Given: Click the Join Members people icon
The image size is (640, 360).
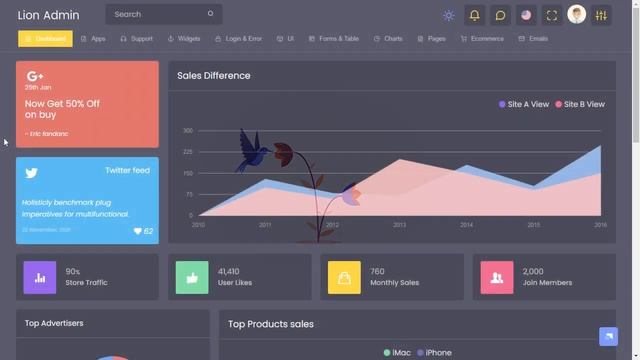Looking at the screenshot, I should [497, 278].
